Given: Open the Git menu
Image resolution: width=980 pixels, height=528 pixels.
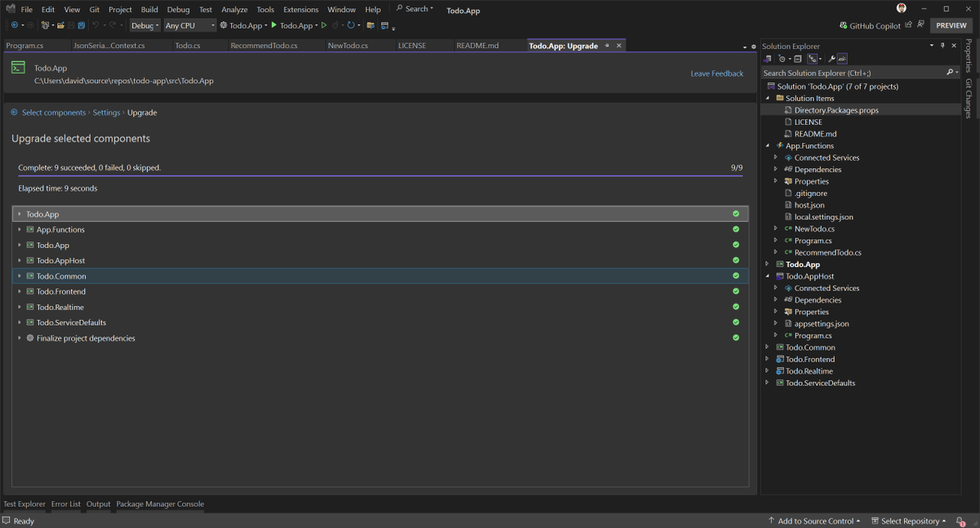Looking at the screenshot, I should tap(95, 9).
